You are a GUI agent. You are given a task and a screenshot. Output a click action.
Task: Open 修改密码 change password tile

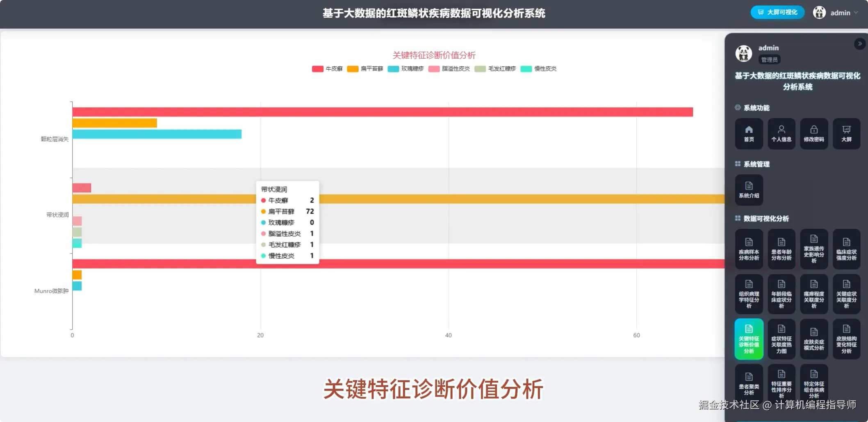click(x=814, y=134)
